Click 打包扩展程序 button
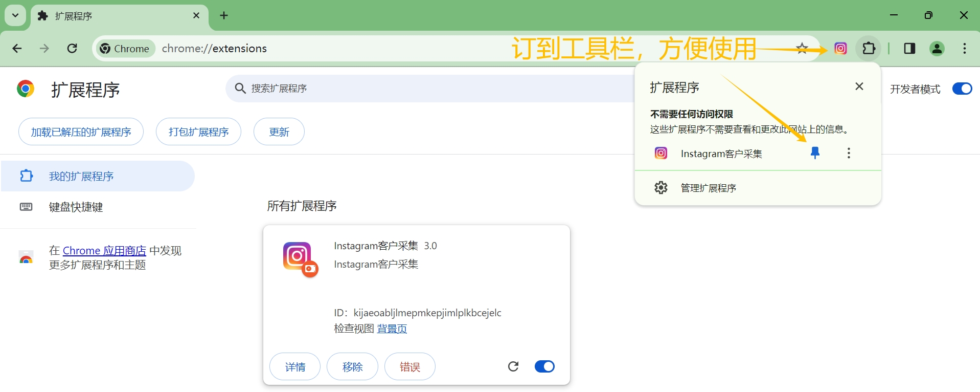980x392 pixels. pyautogui.click(x=198, y=132)
